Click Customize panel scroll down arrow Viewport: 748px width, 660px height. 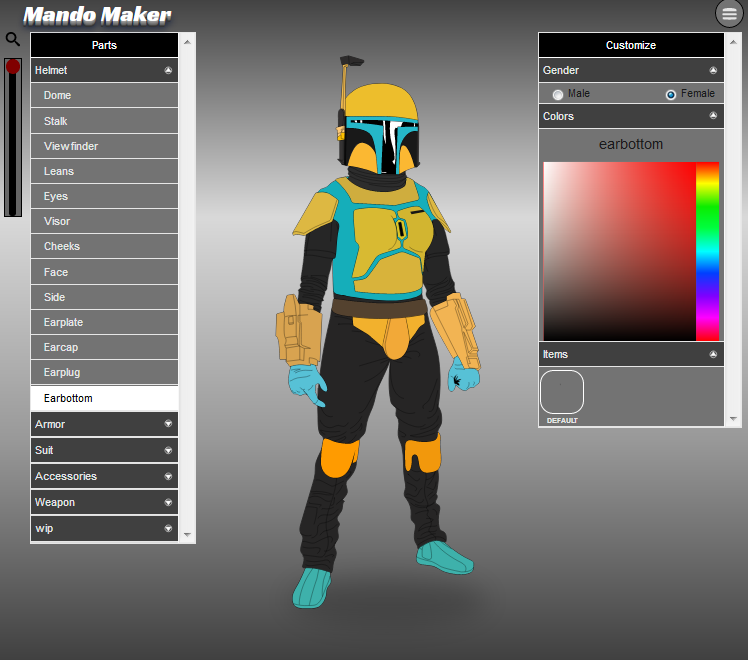coord(734,419)
